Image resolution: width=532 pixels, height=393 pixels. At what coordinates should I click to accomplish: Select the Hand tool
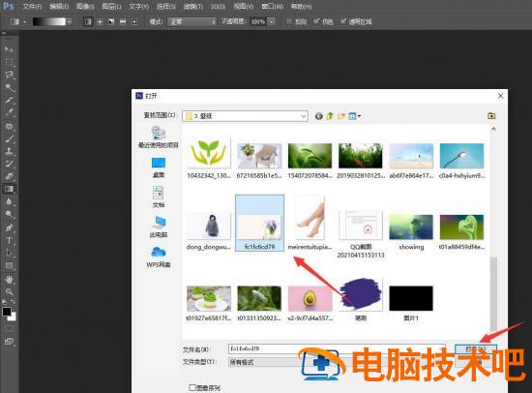[x=9, y=279]
